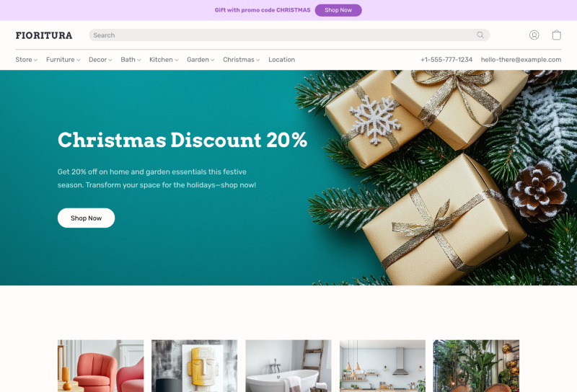Viewport: 577px width, 392px height.
Task: Open the pink armchair furniture thumbnail
Action: 100,366
